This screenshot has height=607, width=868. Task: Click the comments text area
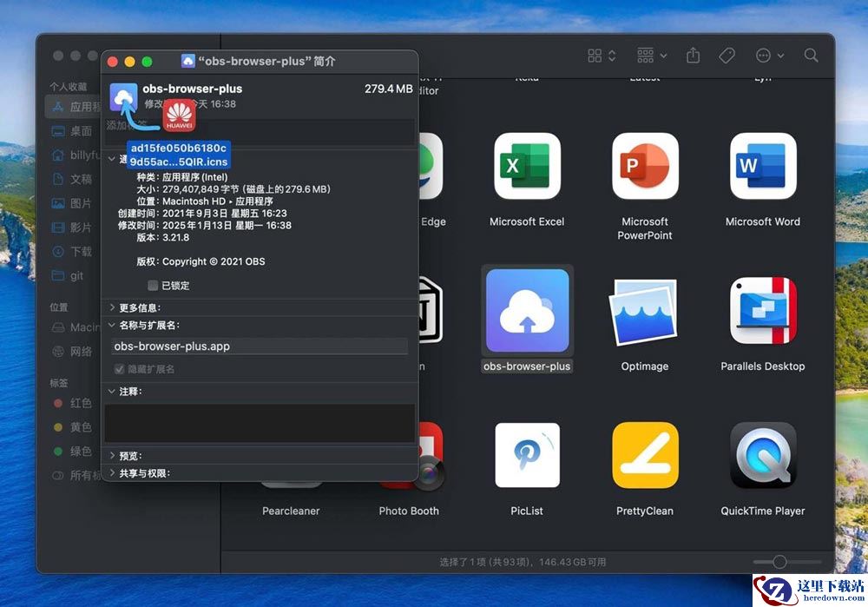260,423
